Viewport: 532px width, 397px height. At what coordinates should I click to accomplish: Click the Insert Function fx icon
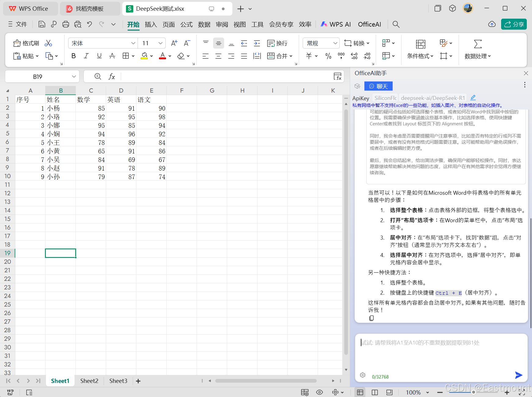(x=112, y=76)
